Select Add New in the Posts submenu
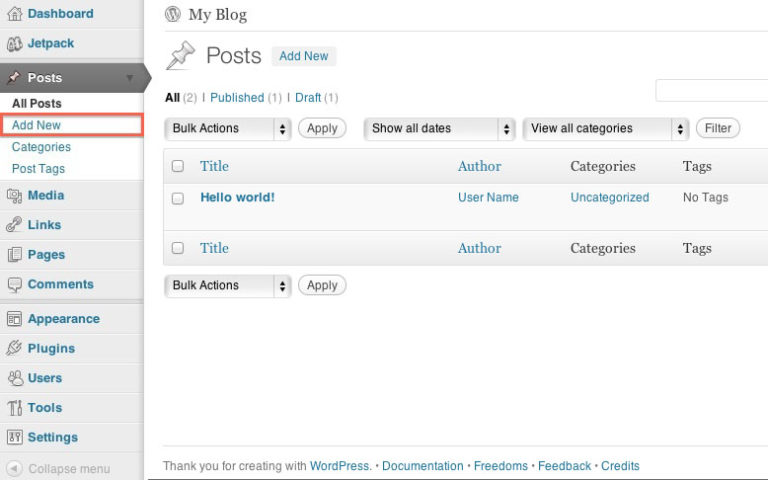 point(72,125)
